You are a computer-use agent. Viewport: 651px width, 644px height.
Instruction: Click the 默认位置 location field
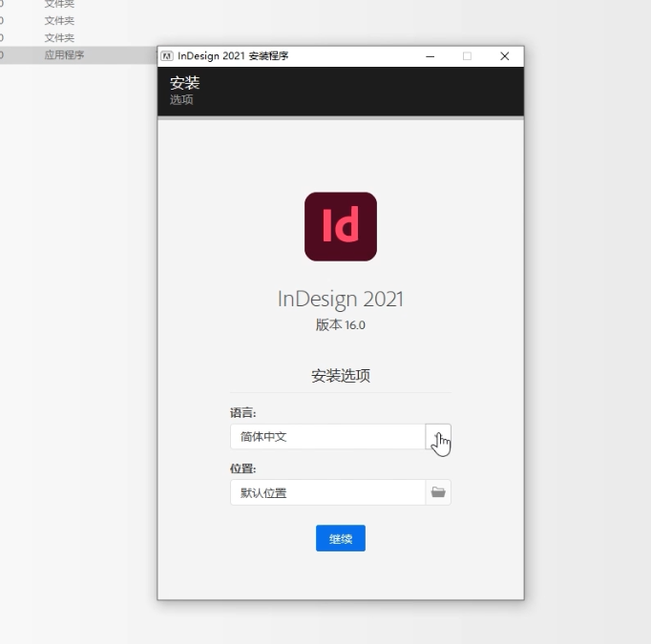point(328,492)
